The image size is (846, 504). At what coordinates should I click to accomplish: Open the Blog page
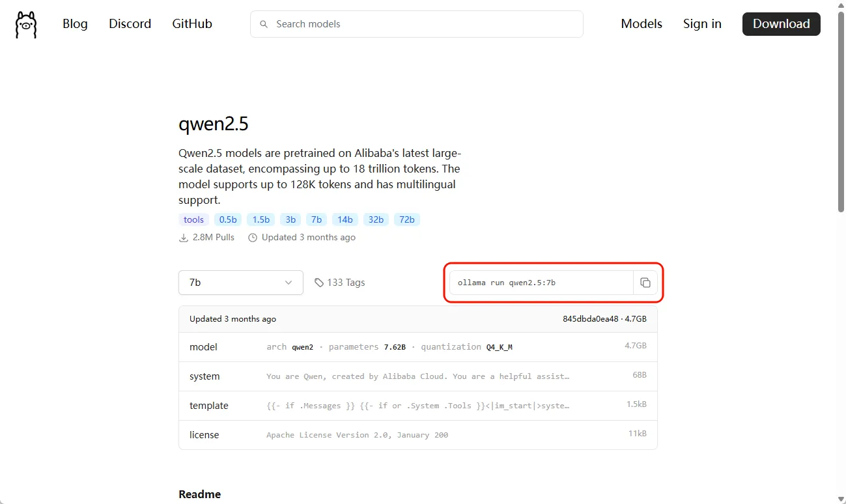[x=75, y=24]
